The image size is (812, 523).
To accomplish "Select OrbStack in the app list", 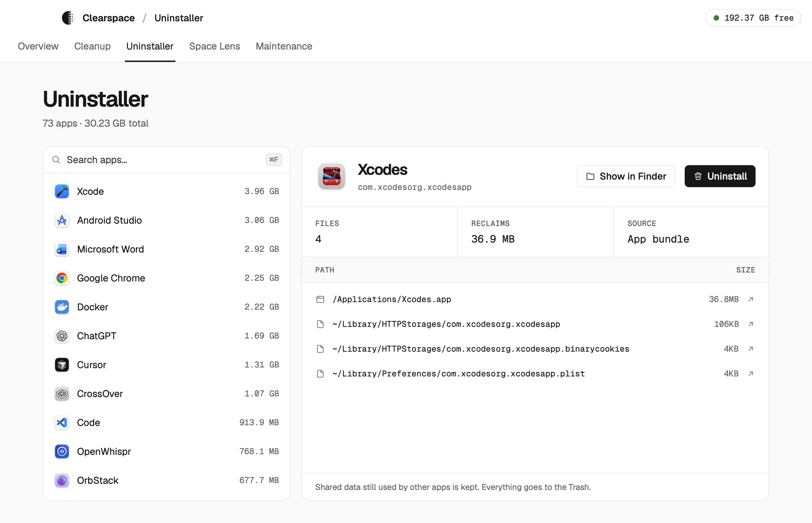I will point(167,480).
